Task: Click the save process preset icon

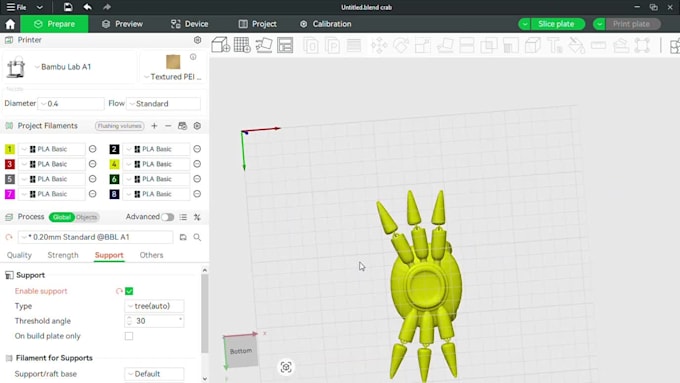Action: 183,237
